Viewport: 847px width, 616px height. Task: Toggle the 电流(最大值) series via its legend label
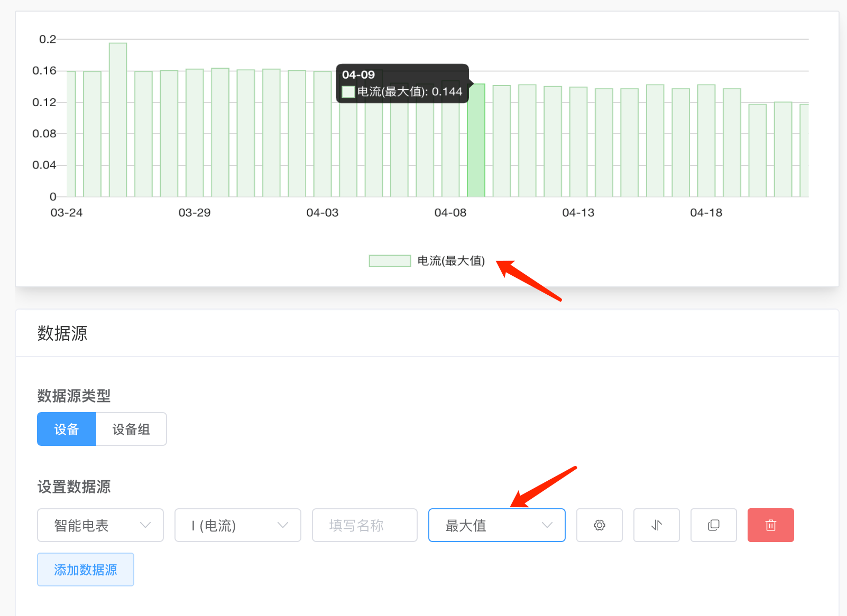pos(451,261)
